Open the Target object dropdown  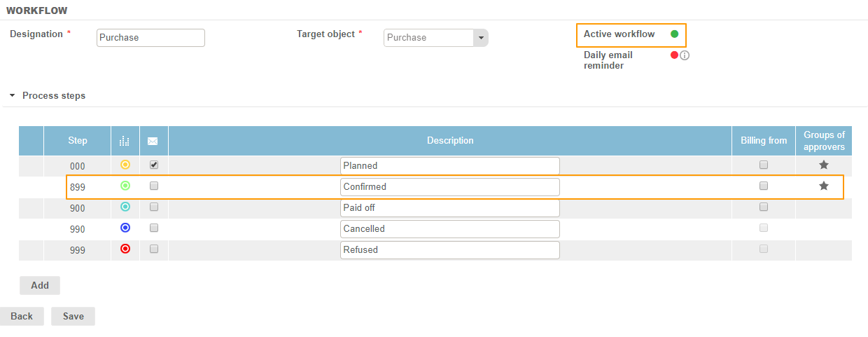click(x=480, y=38)
